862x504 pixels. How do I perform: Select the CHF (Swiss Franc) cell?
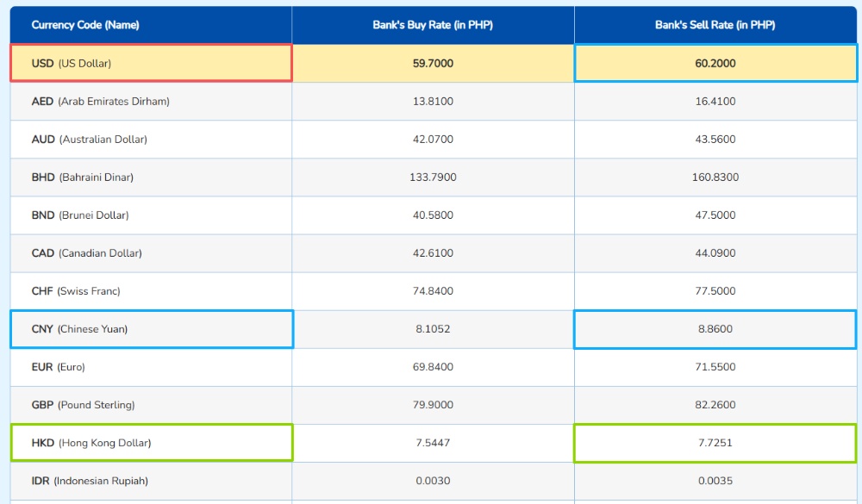(x=76, y=291)
